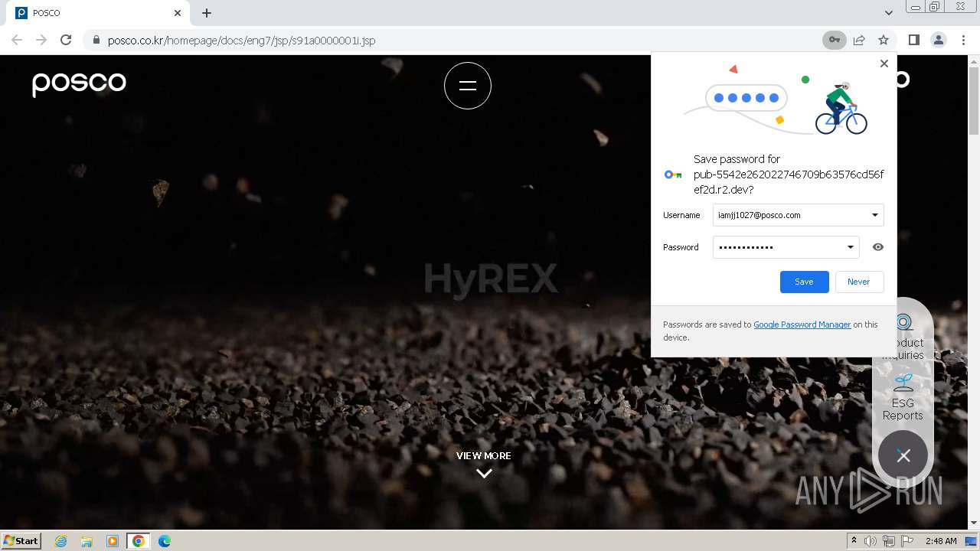The image size is (980, 551).
Task: Click the Never button
Action: [858, 282]
